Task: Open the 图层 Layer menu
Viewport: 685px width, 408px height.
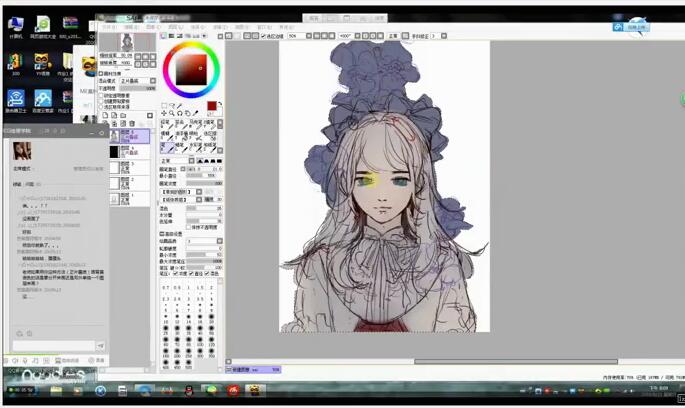Action: coord(175,27)
